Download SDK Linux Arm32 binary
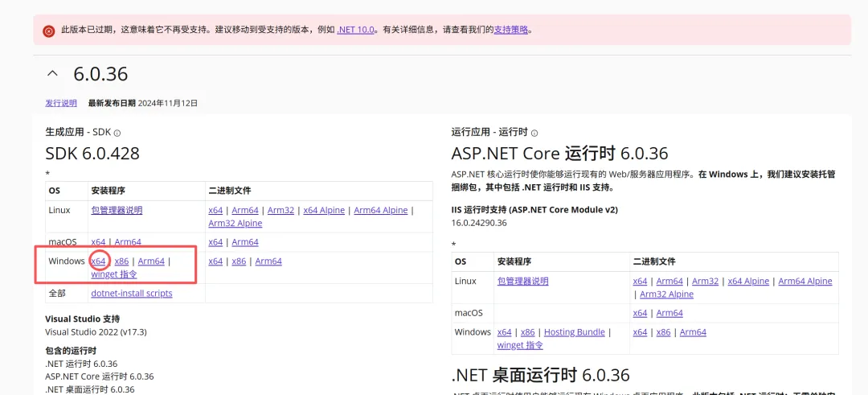The image size is (868, 395). click(280, 211)
